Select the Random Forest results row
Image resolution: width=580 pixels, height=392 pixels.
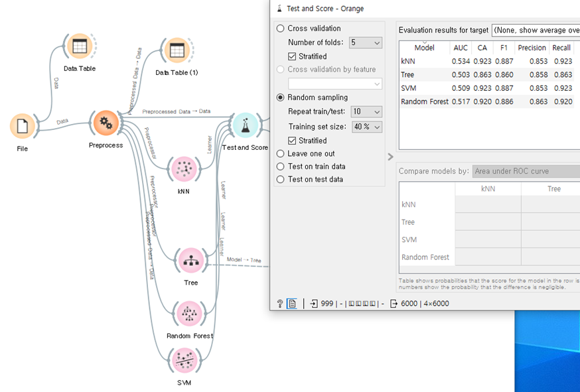click(490, 101)
